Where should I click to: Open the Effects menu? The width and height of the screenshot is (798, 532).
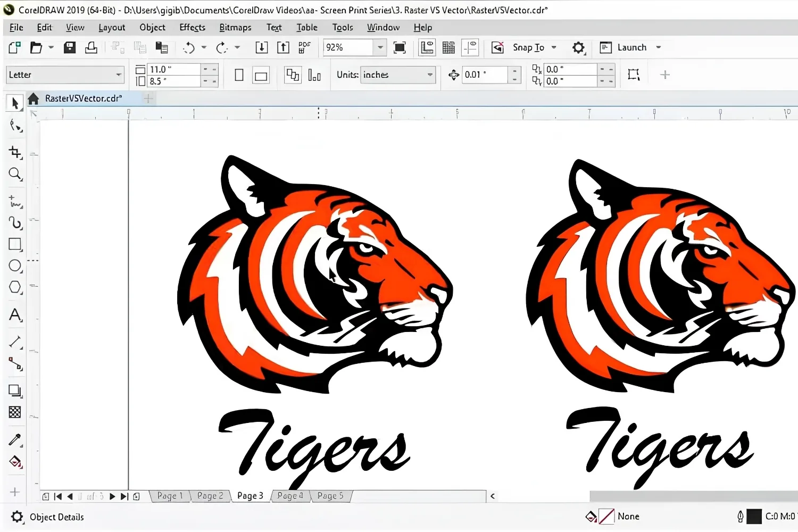pos(192,28)
